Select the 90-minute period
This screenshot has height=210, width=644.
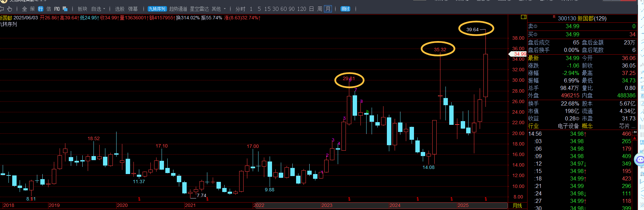(292, 9)
